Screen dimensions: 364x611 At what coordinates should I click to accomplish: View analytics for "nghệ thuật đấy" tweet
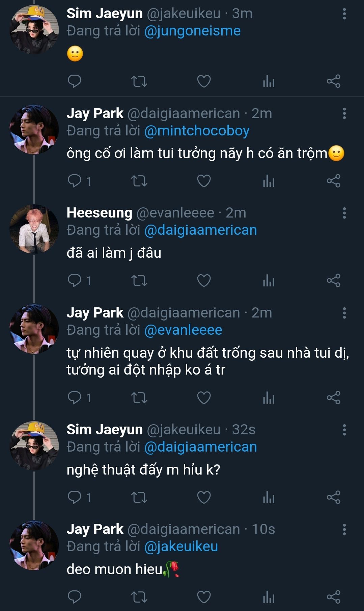point(269,498)
